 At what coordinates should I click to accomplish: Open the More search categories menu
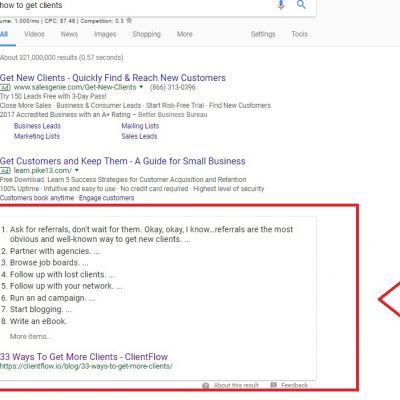(x=185, y=34)
